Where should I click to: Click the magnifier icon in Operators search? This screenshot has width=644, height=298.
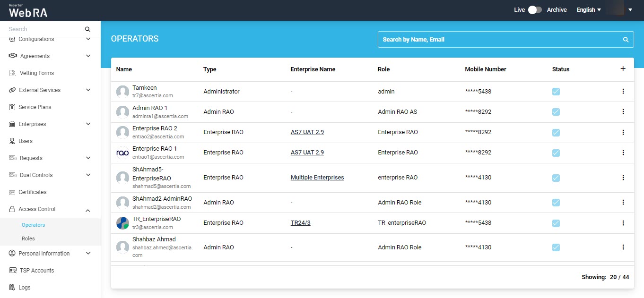[x=626, y=40]
